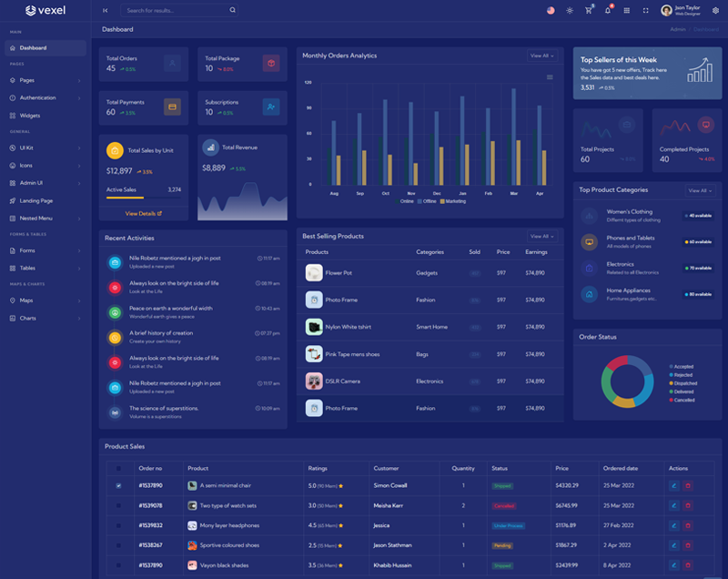728x579 pixels.
Task: Open the shopping cart icon in header
Action: 589,10
